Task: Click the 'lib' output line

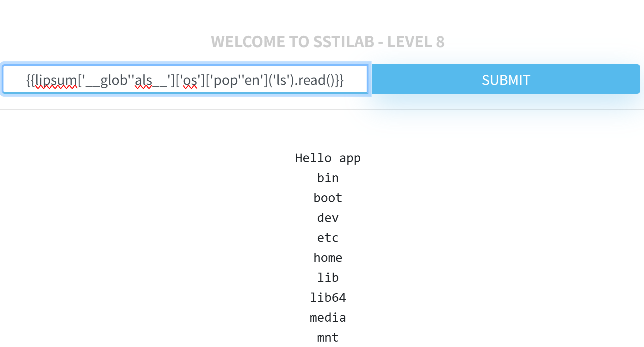Action: click(328, 278)
